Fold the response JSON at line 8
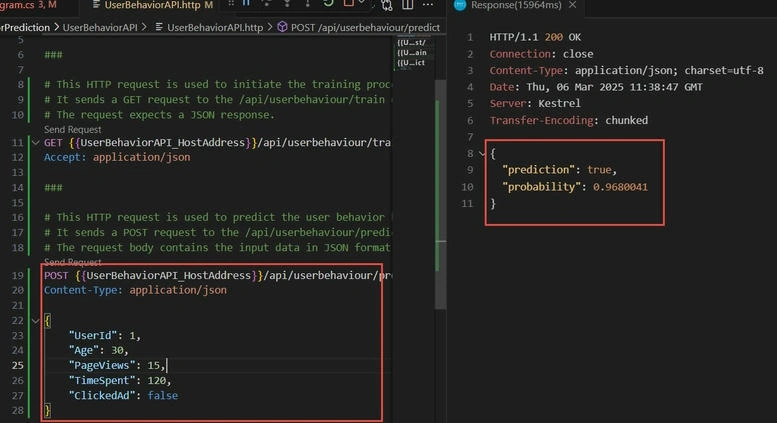 tap(482, 154)
